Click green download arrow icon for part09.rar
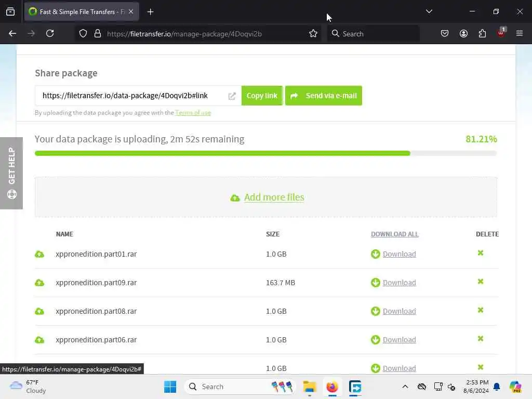The height and width of the screenshot is (399, 532). pos(375,283)
